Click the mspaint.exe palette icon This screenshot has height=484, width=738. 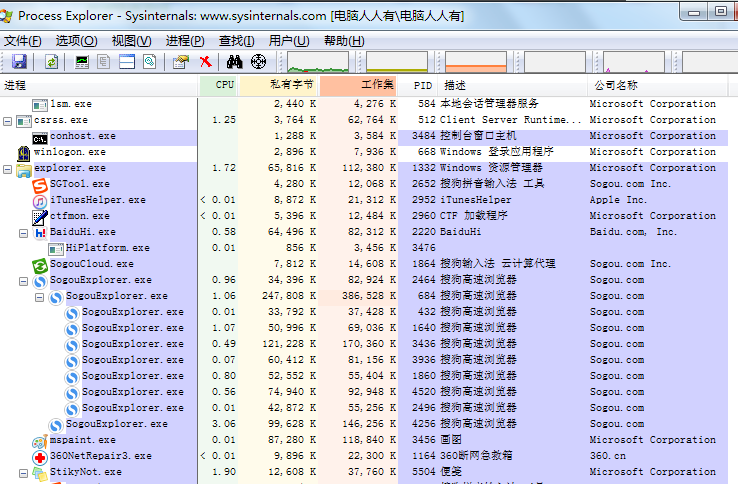(40, 442)
